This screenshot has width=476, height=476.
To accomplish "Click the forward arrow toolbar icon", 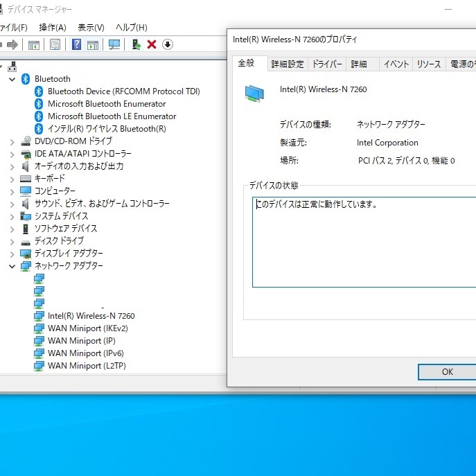I will click(12, 44).
